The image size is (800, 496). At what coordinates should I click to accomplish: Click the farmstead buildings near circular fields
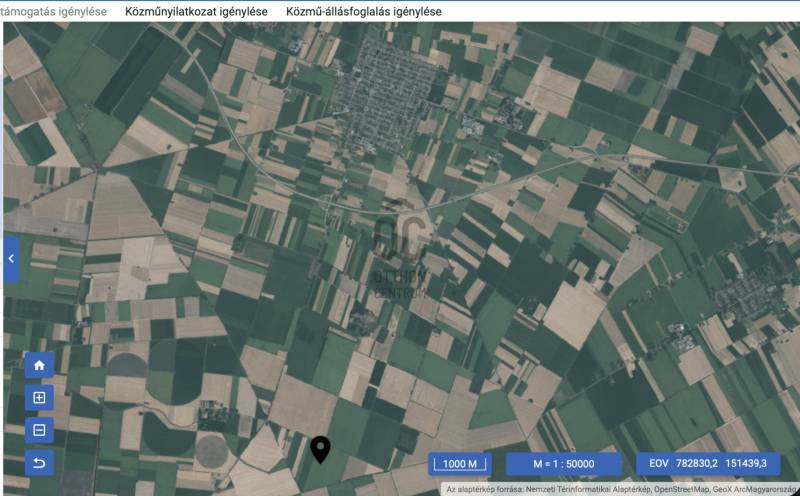coord(213,412)
